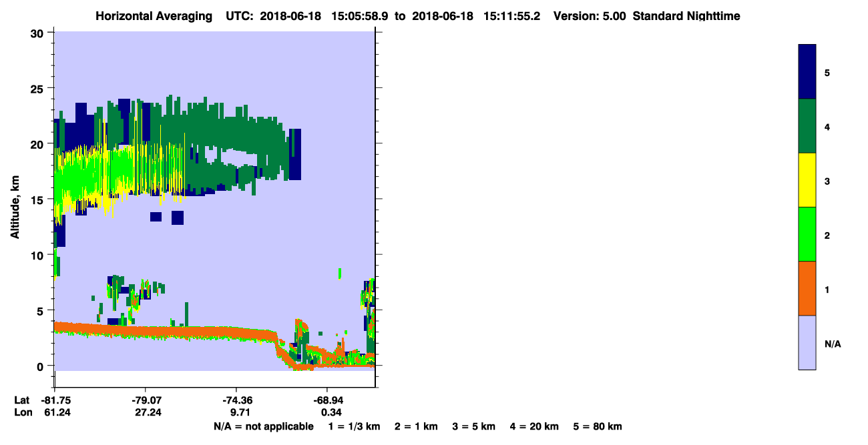
Task: Click the 'Standard Nighttime' text
Action: [686, 16]
